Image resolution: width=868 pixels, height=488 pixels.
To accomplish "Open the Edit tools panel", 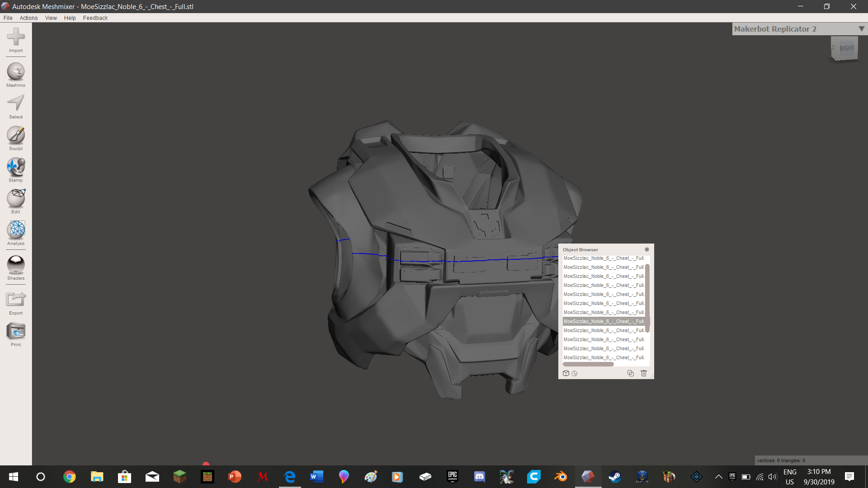I will point(16,199).
